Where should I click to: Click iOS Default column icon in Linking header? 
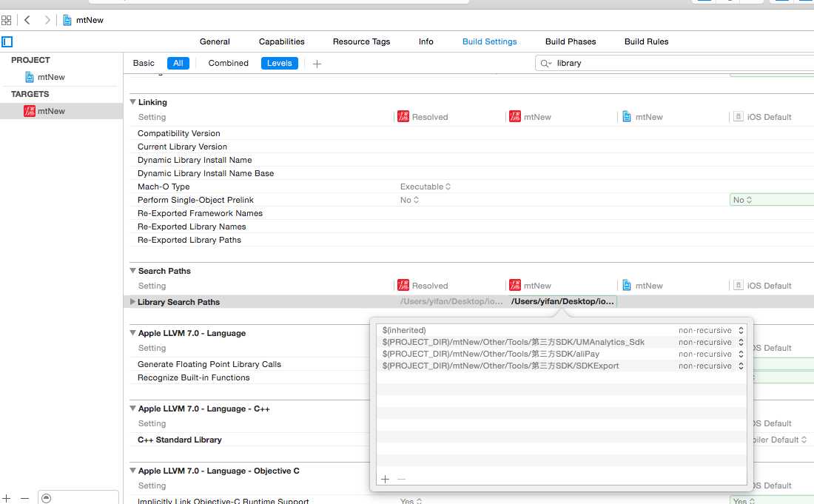click(x=739, y=116)
